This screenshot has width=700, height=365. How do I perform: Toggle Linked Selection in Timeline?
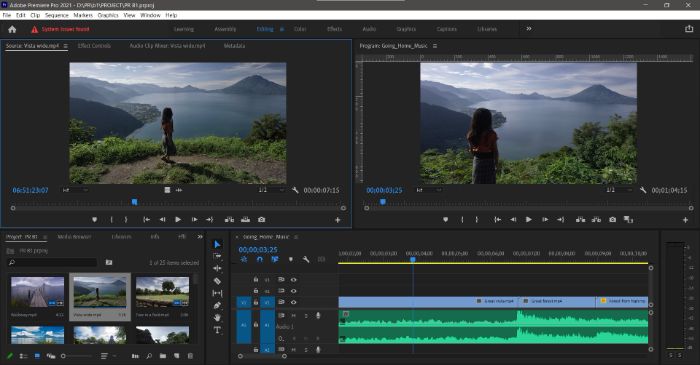[x=275, y=259]
